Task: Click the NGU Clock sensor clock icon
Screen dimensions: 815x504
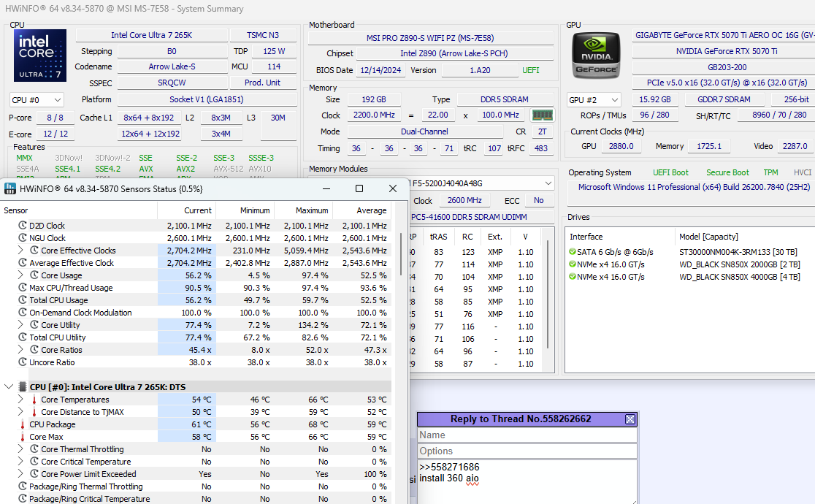Action: 23,237
